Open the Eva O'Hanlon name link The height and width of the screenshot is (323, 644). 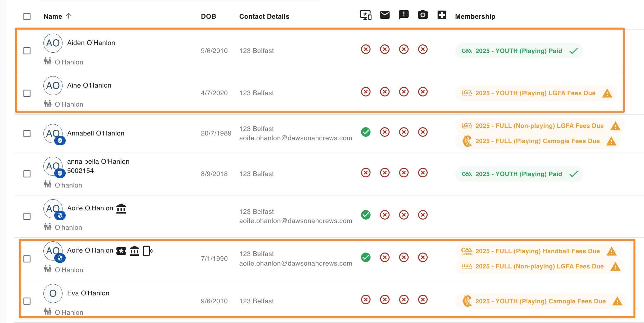click(88, 293)
